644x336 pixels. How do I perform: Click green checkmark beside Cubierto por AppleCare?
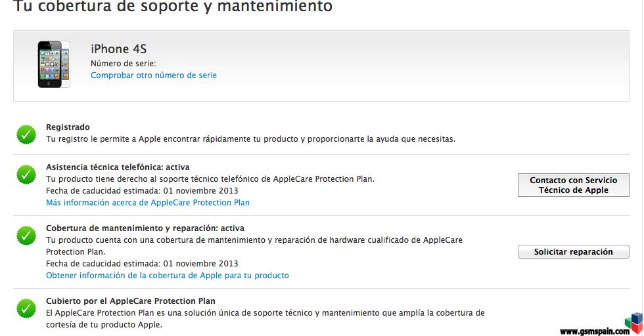(x=26, y=308)
